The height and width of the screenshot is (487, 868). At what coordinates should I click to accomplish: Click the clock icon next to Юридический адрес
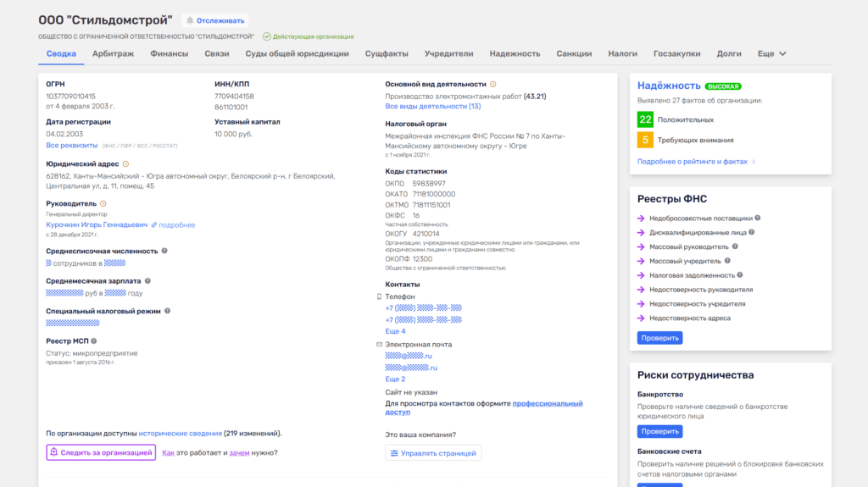(125, 163)
